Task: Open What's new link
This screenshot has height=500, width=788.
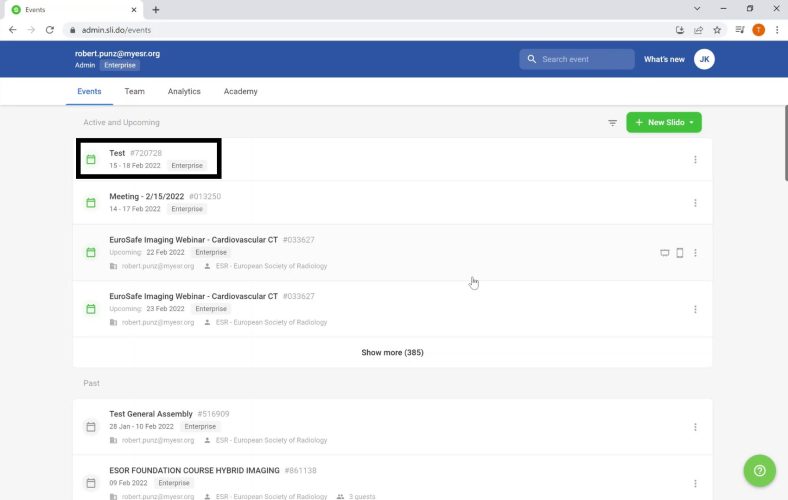Action: click(x=664, y=59)
